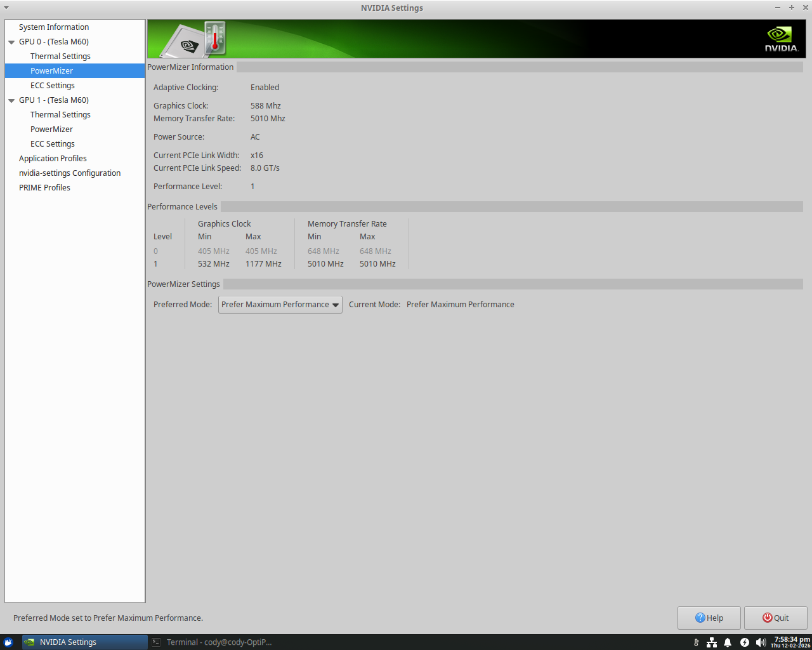
Task: Click the PCIe Link Width value "x16"
Action: pos(257,156)
